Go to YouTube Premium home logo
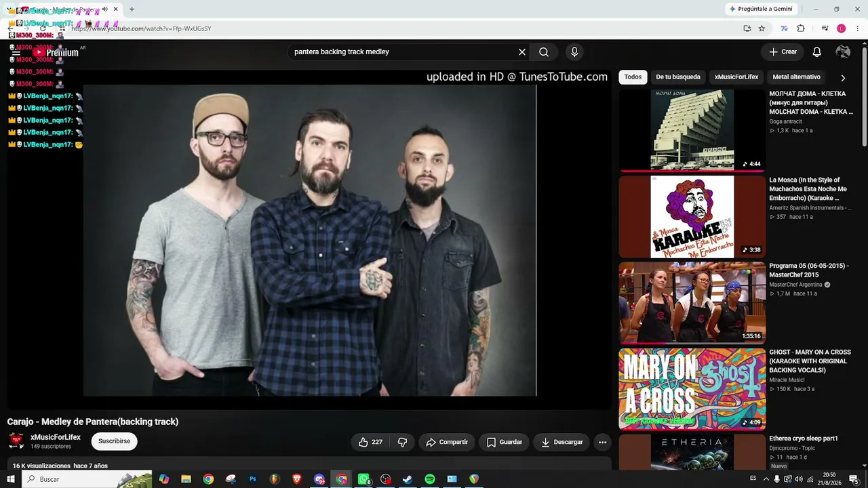This screenshot has height=488, width=868. (x=57, y=52)
